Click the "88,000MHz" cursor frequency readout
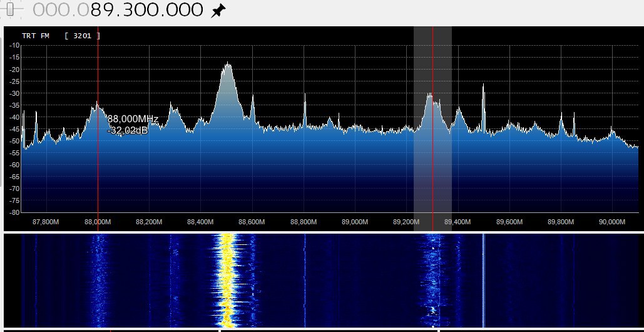This screenshot has width=644, height=332. [133, 119]
